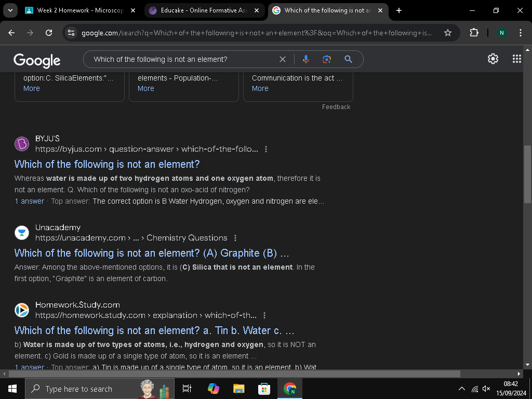Click vertical scrollbar down arrow
Viewport: 532px width, 399px height.
[527, 365]
